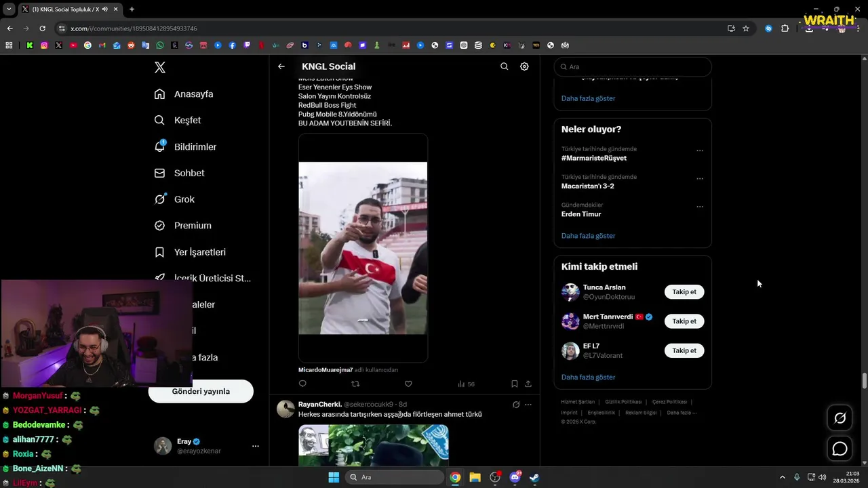
Task: Click the page scrollbar thumb
Action: [864, 380]
